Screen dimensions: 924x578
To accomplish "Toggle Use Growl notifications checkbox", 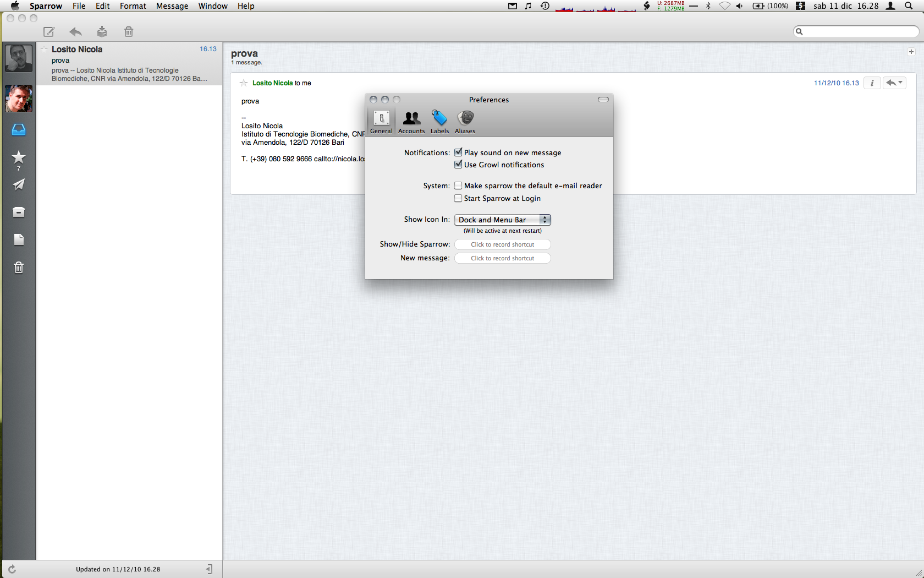I will coord(458,165).
